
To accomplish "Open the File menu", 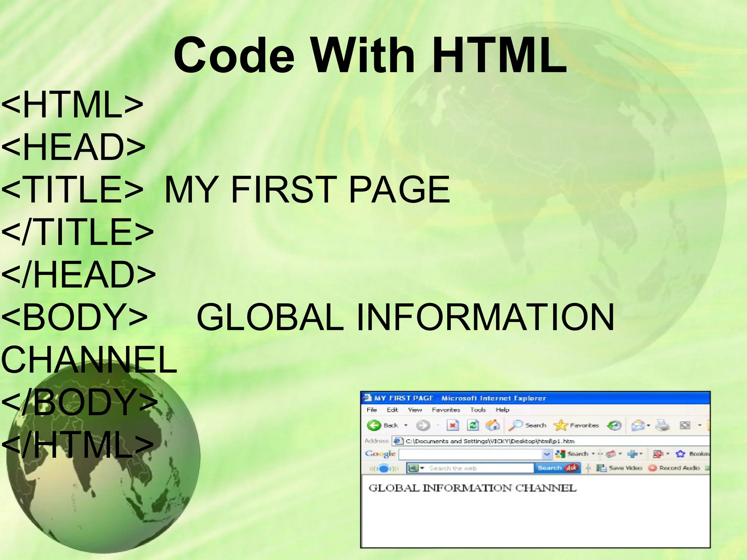I will point(372,410).
